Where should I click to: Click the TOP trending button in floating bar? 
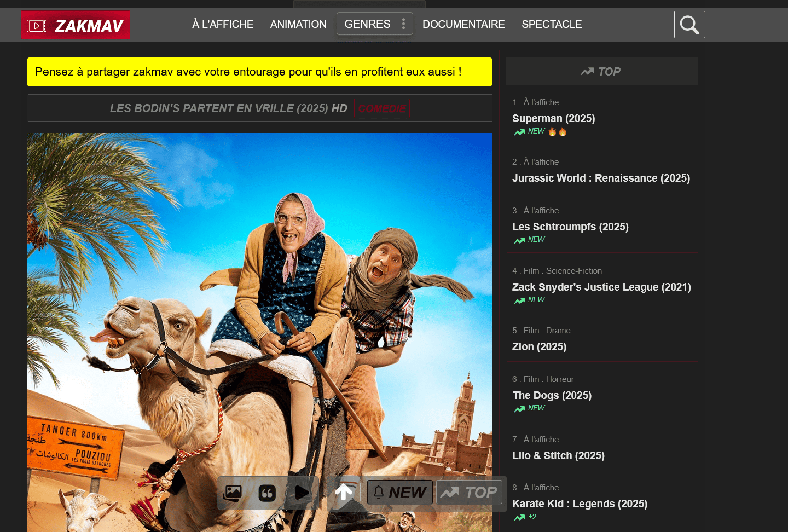click(470, 493)
